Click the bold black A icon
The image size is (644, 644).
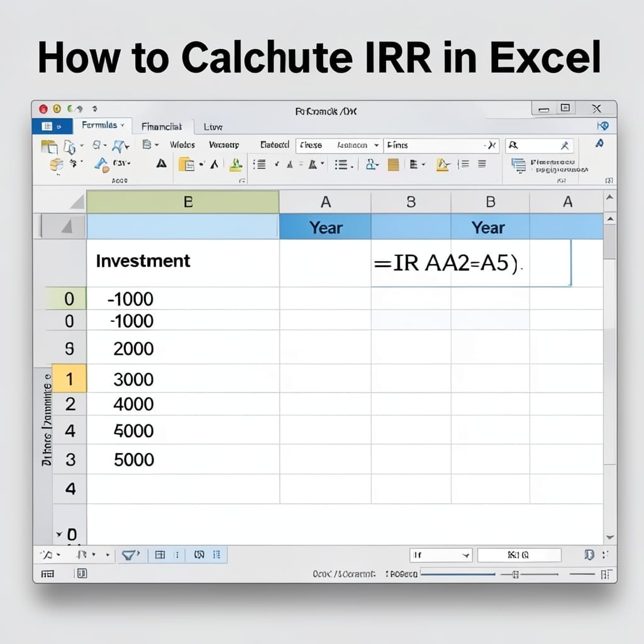click(162, 164)
